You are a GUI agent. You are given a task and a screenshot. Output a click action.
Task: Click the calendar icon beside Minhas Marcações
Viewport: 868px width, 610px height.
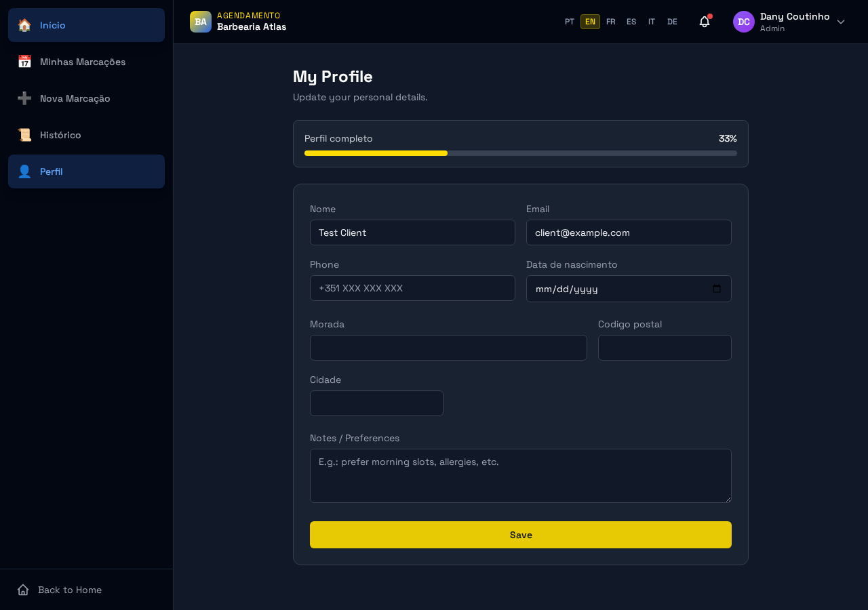click(24, 62)
